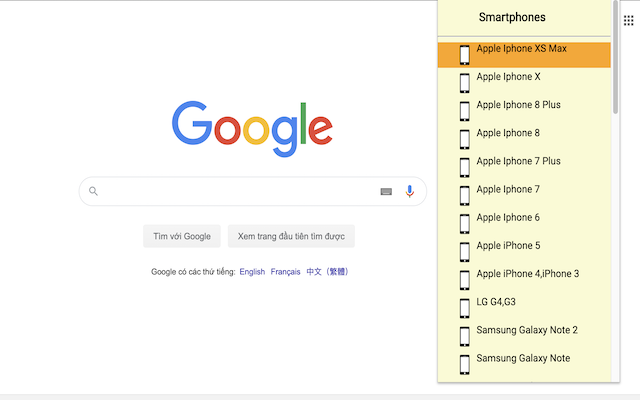
Task: Select Apple Iphone 7 Plus entry
Action: pyautogui.click(x=518, y=161)
